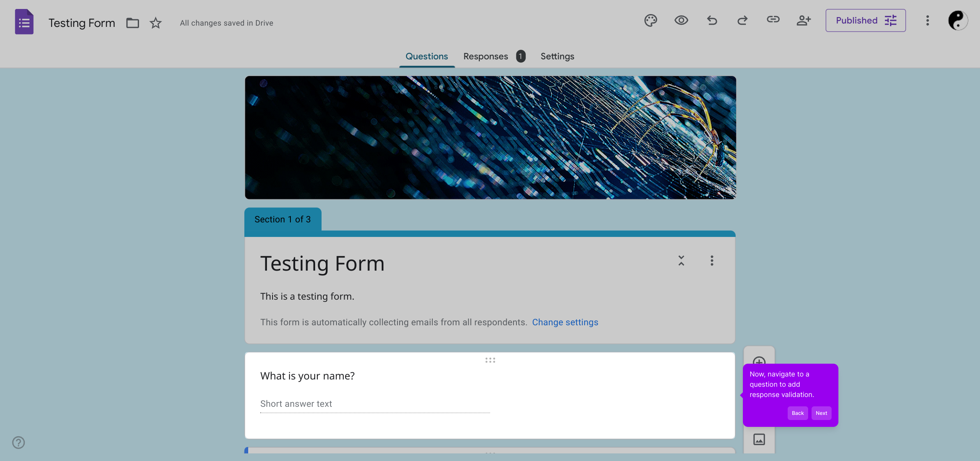Switch to the Responses tab
The width and height of the screenshot is (980, 461).
point(486,56)
